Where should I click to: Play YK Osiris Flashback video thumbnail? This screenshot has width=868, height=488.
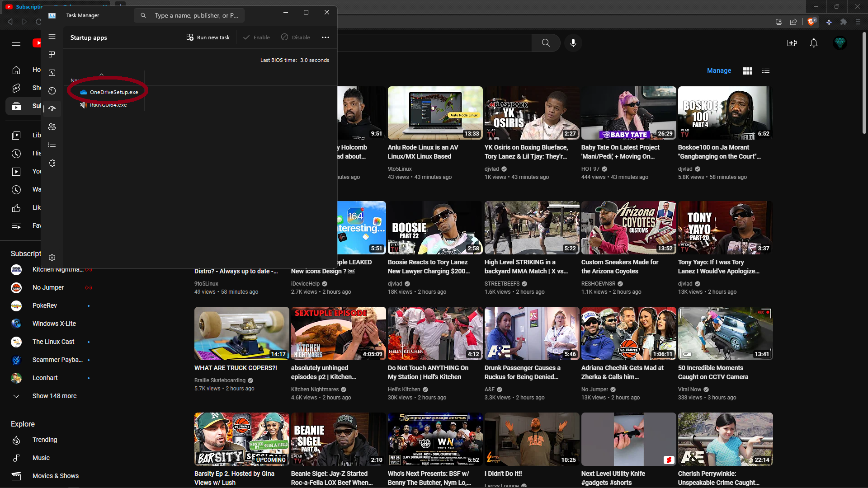pos(532,113)
